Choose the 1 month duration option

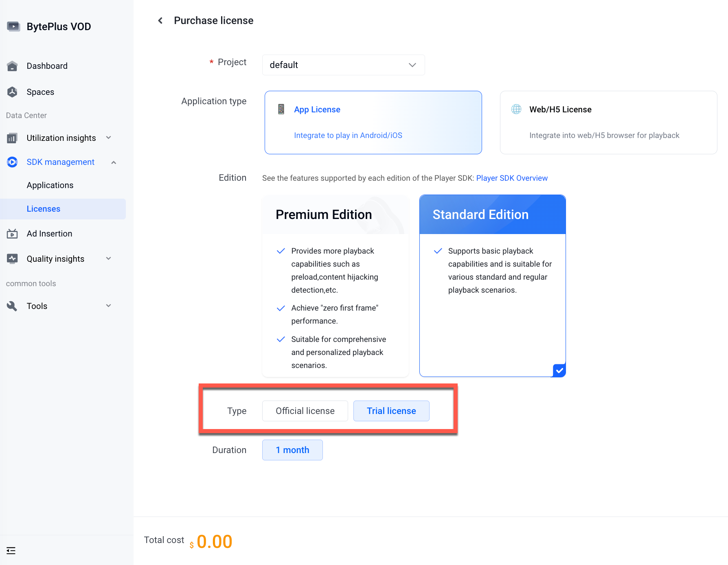(292, 450)
